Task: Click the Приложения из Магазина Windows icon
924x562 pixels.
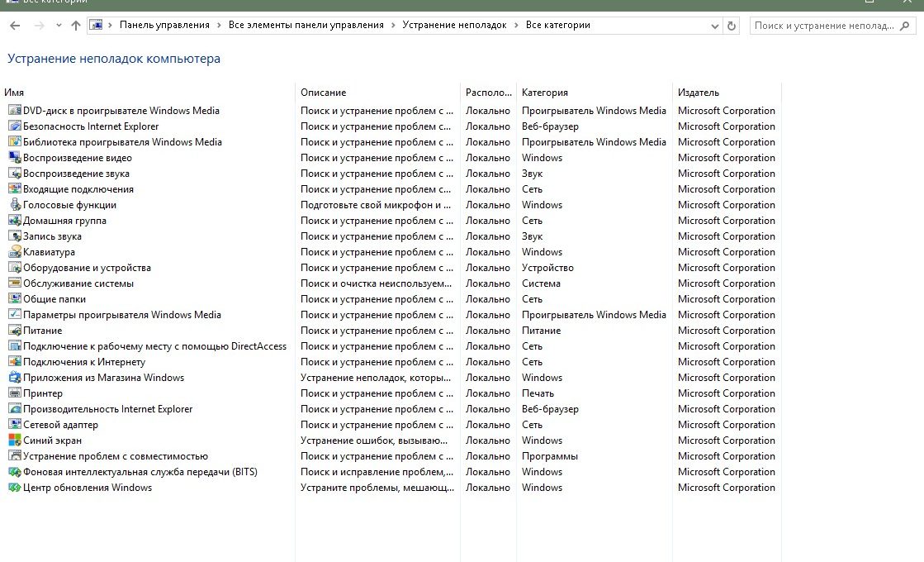Action: [15, 378]
